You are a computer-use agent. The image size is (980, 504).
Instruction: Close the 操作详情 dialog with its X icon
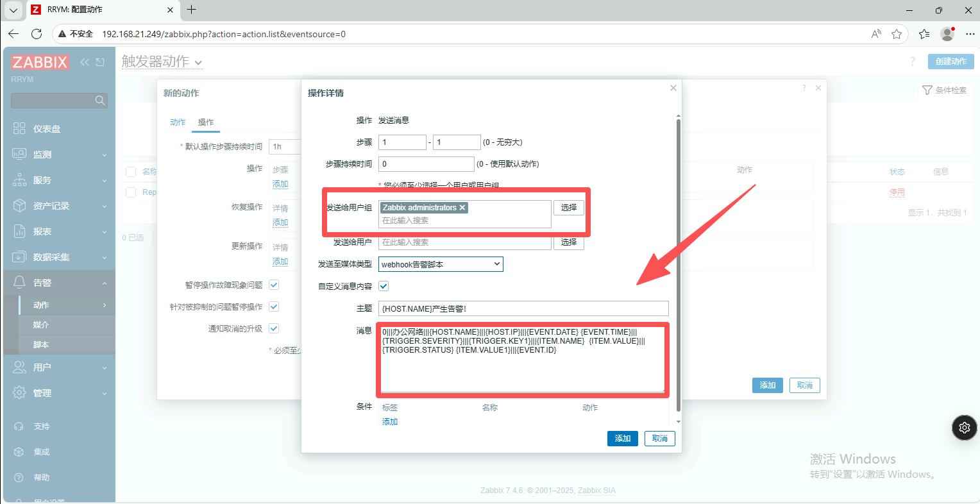point(673,88)
